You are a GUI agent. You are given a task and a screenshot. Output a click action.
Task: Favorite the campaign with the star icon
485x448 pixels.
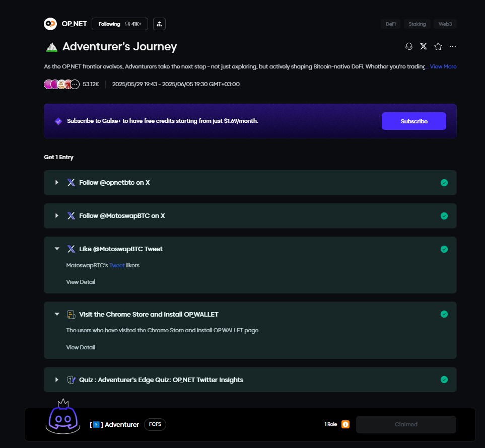pyautogui.click(x=438, y=46)
